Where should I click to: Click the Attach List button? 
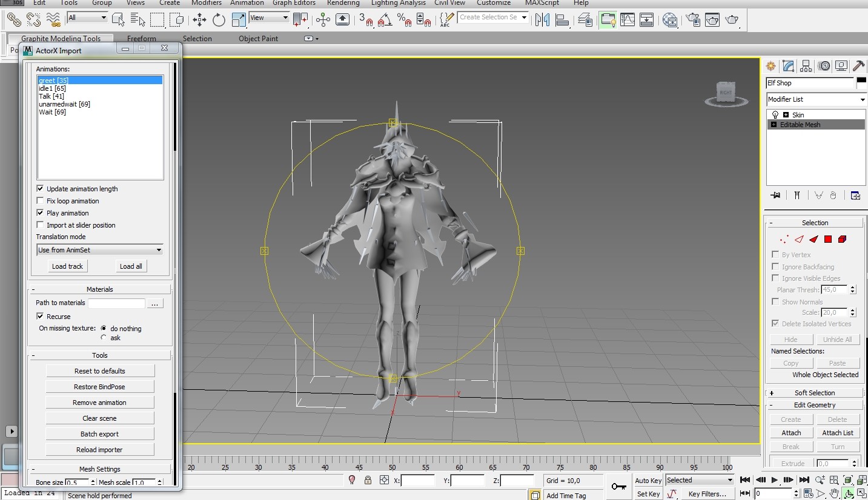[838, 433]
